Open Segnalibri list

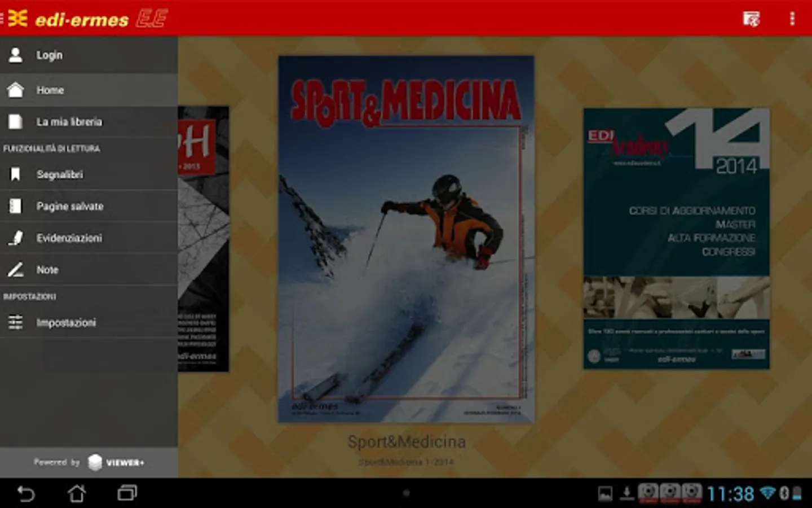(x=89, y=174)
